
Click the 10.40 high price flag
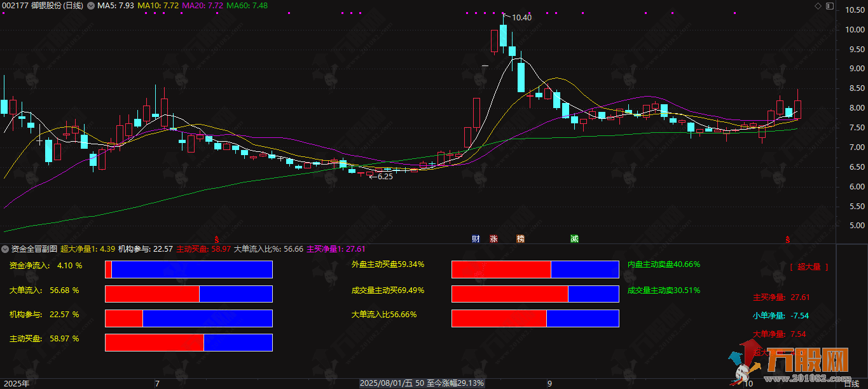point(521,18)
